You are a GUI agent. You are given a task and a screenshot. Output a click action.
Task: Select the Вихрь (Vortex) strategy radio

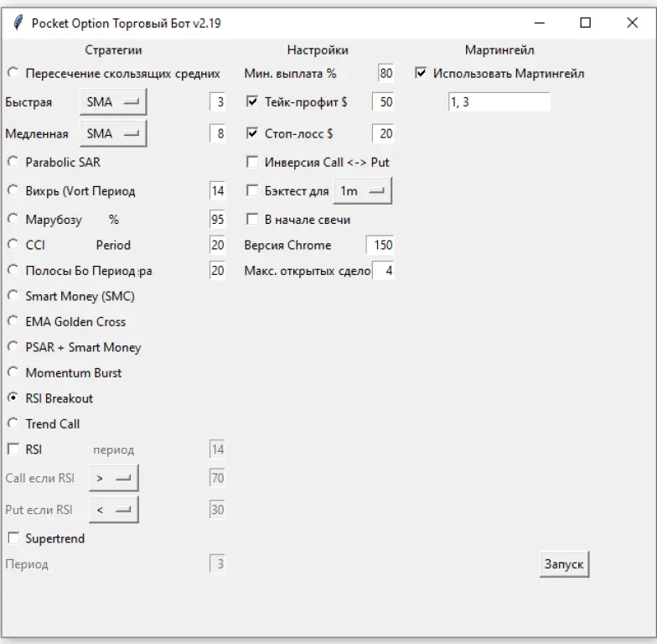coord(13,191)
